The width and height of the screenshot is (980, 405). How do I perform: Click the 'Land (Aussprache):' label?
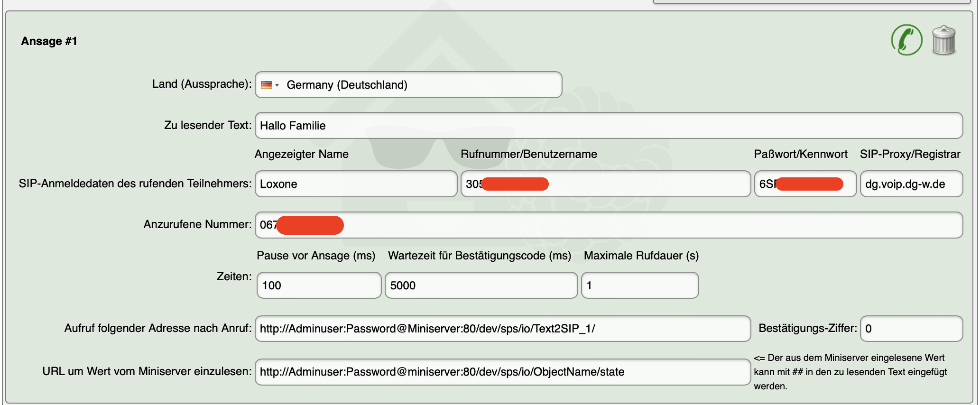202,84
